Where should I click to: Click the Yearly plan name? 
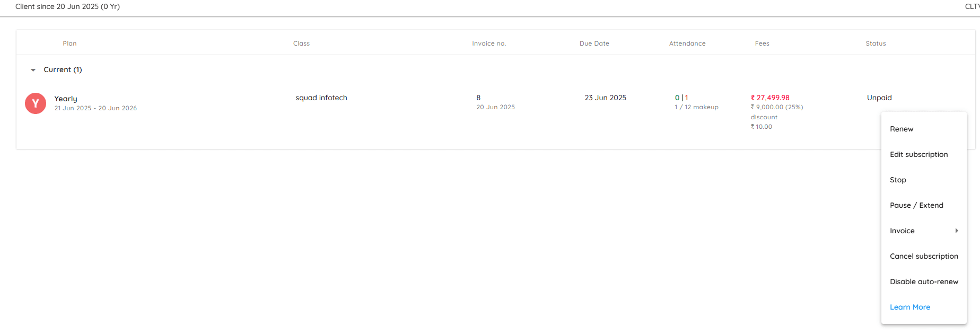[x=66, y=99]
